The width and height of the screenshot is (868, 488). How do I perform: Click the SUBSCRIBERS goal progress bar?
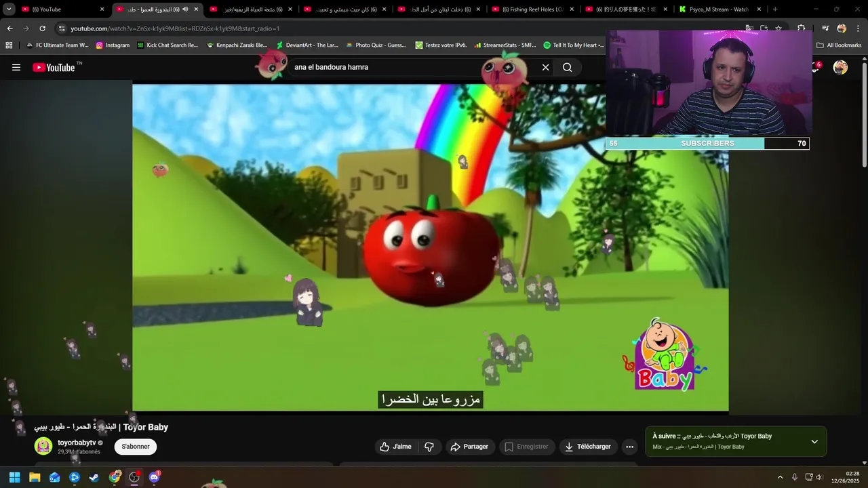coord(707,144)
